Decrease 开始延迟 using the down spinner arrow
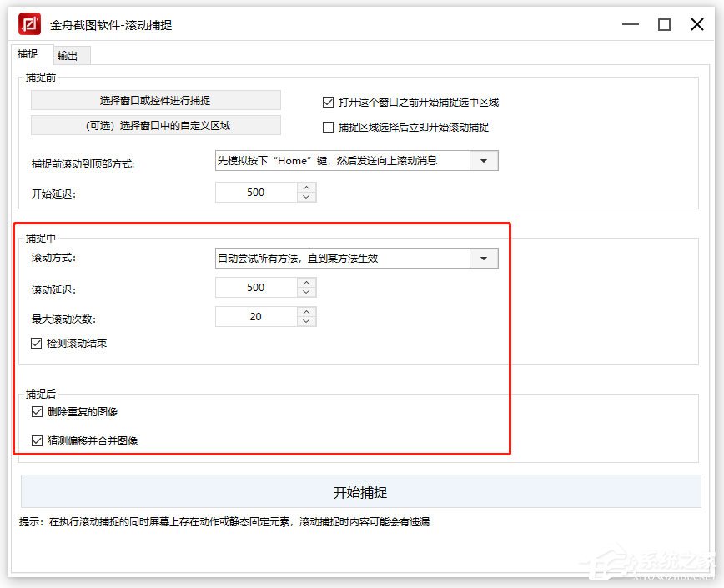Viewport: 724px width, 588px height. (307, 196)
